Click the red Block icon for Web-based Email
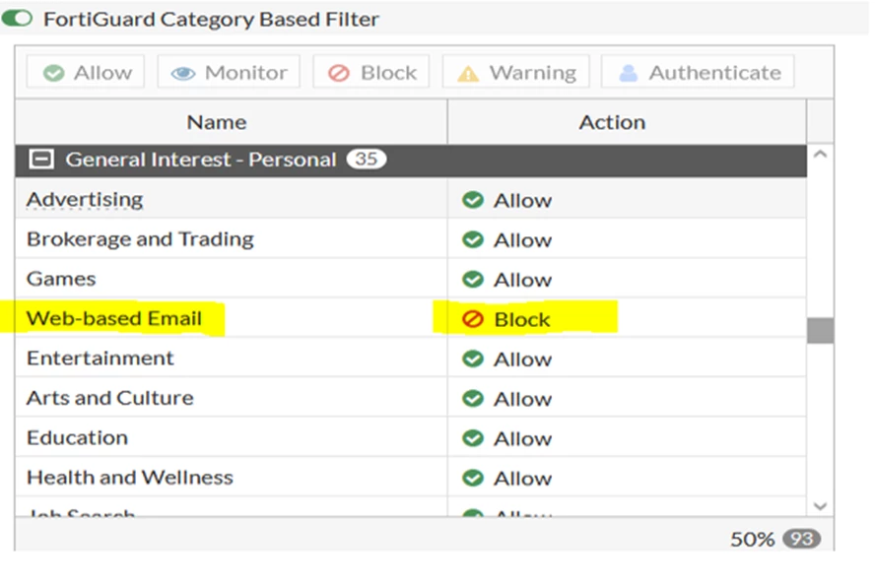The width and height of the screenshot is (875, 588). click(473, 319)
